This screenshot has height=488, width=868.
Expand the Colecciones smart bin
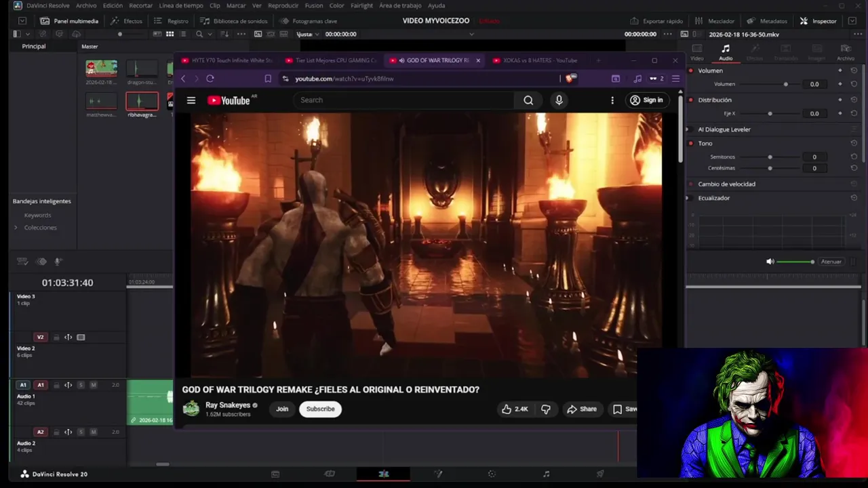click(x=16, y=227)
